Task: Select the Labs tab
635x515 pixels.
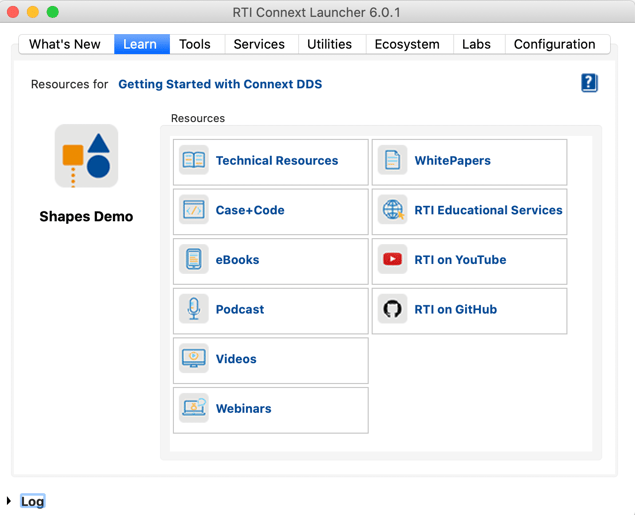Action: [479, 44]
